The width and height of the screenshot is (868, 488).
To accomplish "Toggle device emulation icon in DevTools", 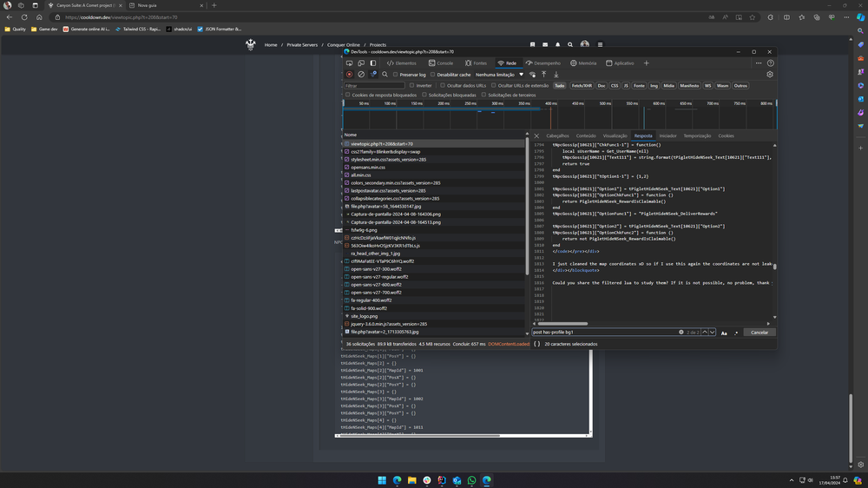I will coord(361,63).
